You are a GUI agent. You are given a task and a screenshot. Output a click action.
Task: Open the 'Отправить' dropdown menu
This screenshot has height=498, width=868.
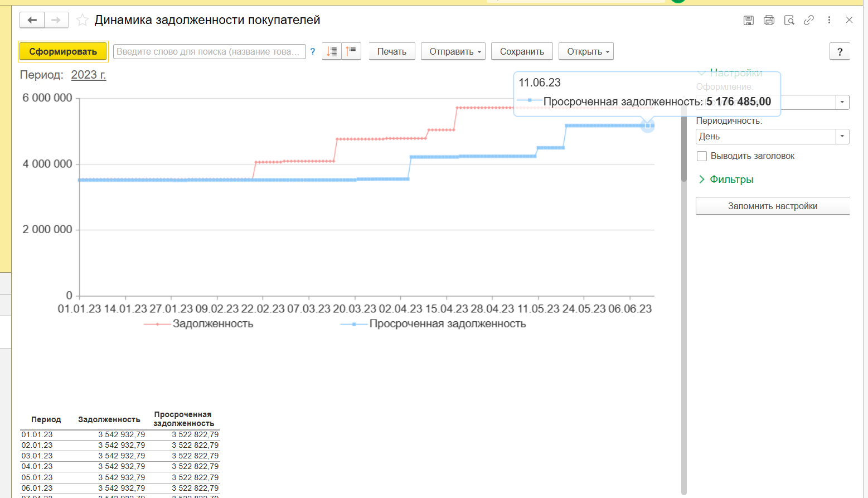453,51
